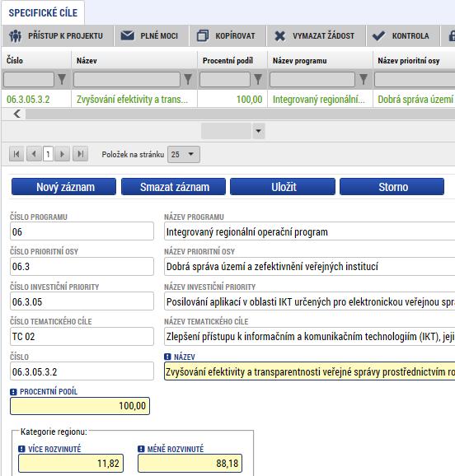
Task: Click Číslo prioritní osy field 06.3
Action: click(x=82, y=267)
